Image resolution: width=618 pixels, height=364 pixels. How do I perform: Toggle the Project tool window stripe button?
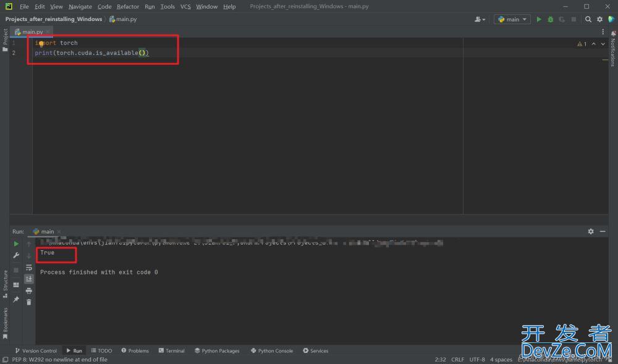5,40
